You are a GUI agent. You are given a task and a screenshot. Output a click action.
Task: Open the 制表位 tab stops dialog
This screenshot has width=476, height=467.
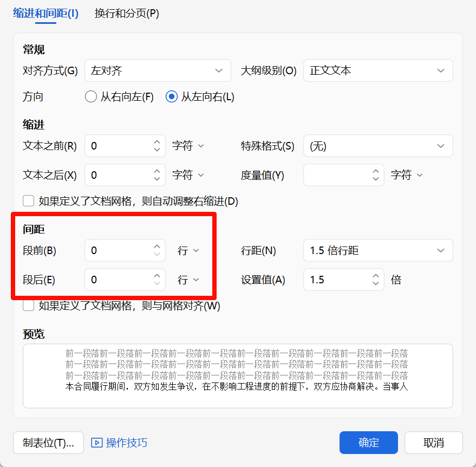pos(48,443)
